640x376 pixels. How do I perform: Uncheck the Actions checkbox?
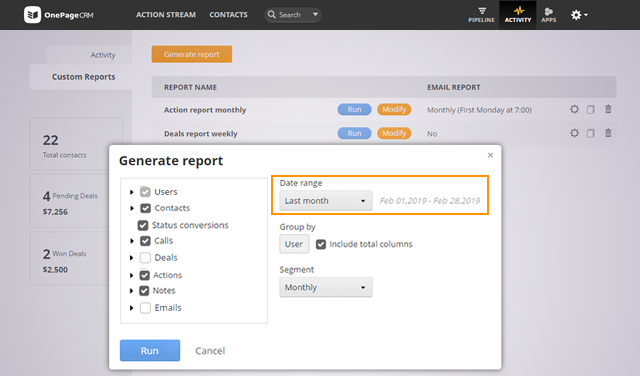144,275
